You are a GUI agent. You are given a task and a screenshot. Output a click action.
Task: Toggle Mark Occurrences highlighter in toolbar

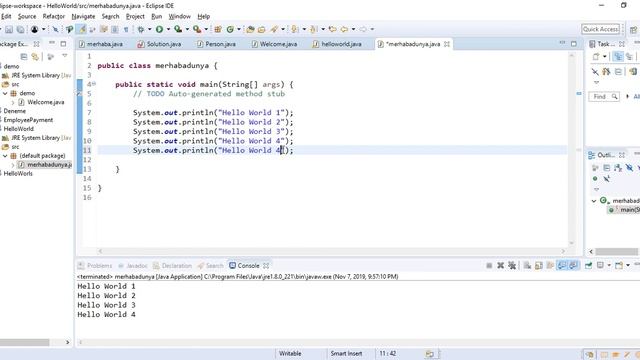82,29
